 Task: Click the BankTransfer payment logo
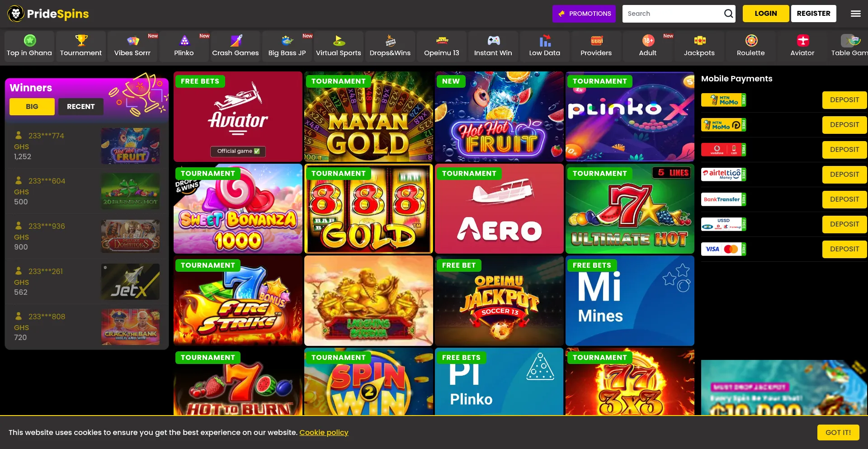[x=723, y=199]
